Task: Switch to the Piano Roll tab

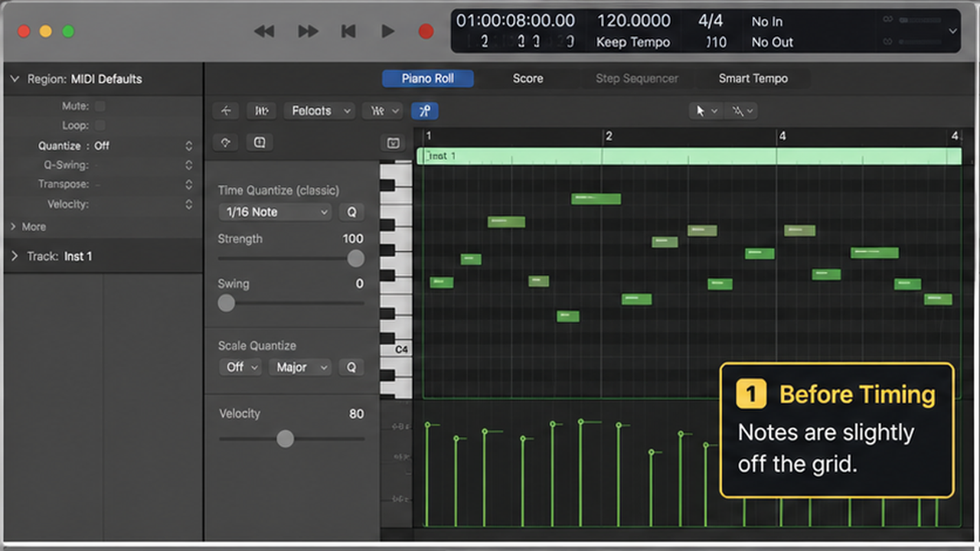Action: (428, 78)
